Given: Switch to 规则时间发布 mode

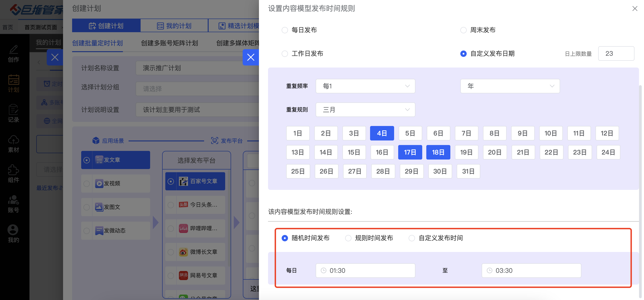Looking at the screenshot, I should [x=348, y=238].
